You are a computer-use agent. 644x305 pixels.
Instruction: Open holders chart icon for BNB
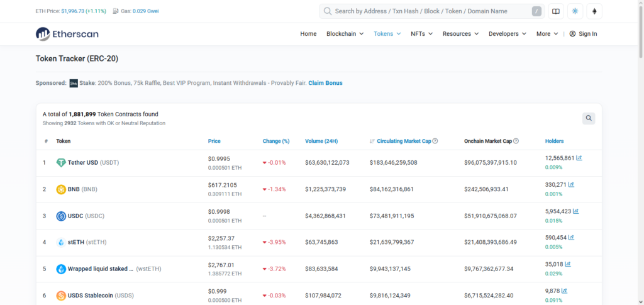(x=571, y=184)
